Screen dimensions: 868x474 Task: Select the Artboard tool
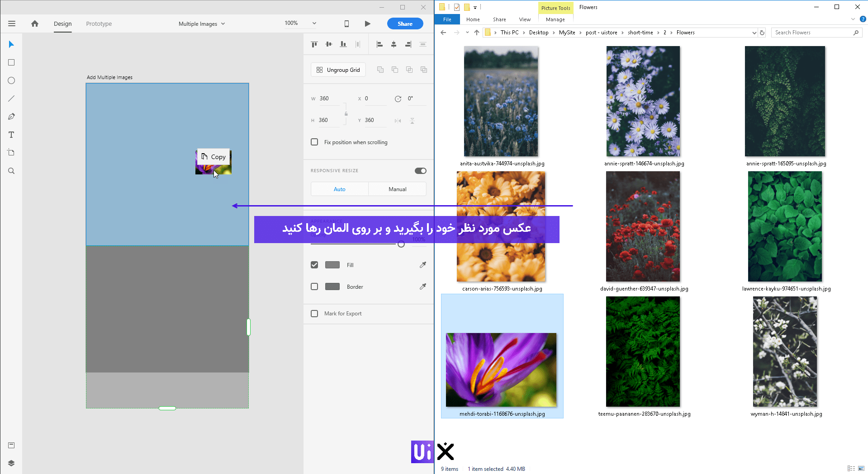(11, 153)
